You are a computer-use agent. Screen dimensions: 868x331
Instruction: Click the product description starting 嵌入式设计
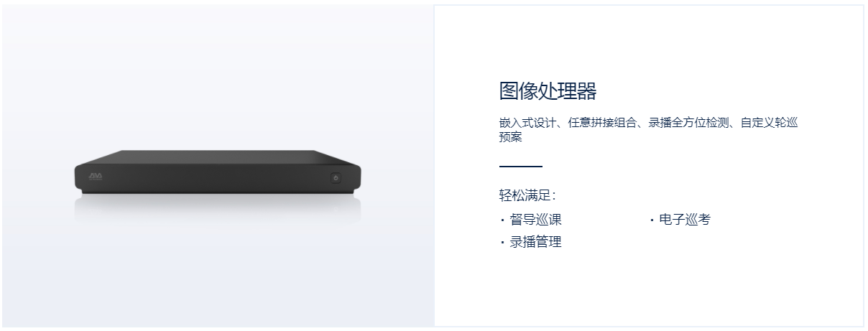coord(649,130)
